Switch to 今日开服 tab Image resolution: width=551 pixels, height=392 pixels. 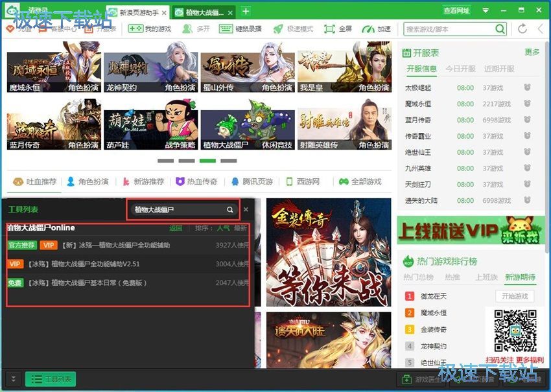click(460, 69)
